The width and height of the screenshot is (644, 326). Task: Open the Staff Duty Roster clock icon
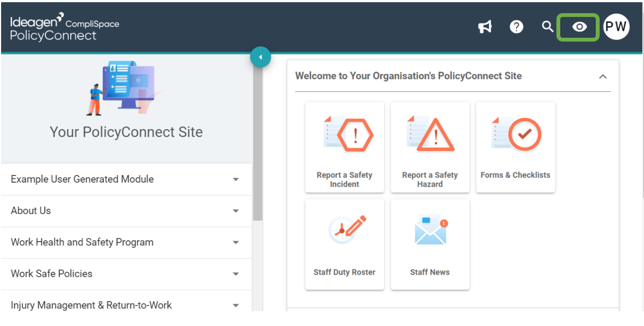click(347, 230)
